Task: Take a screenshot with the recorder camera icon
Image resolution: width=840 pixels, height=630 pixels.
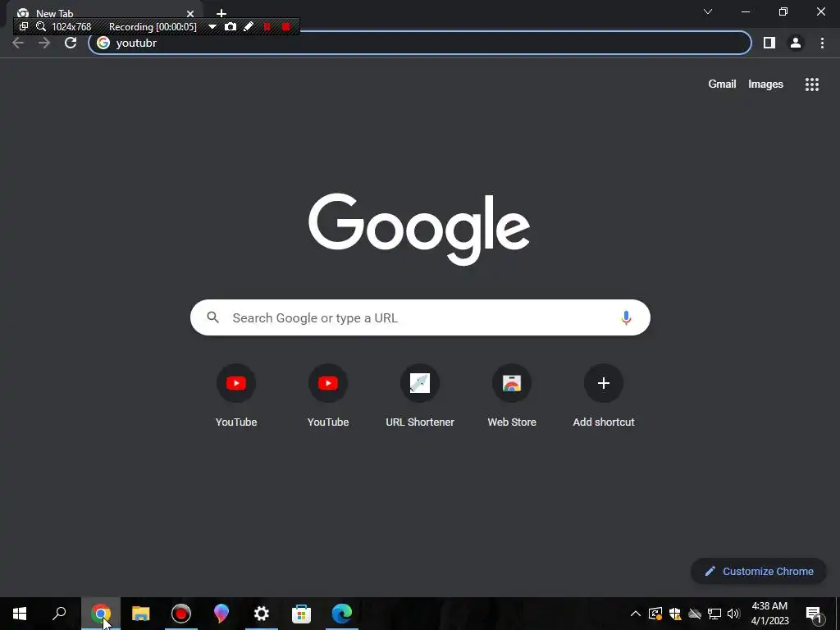Action: click(231, 26)
